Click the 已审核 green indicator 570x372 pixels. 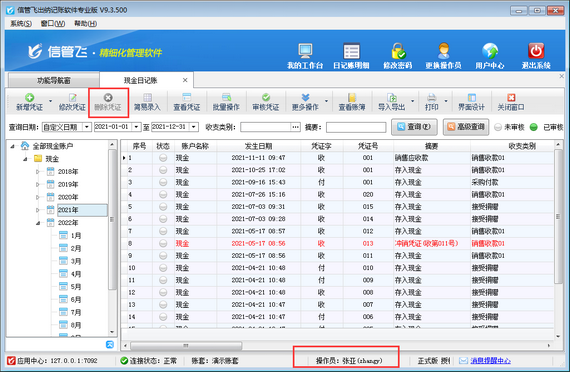click(533, 127)
